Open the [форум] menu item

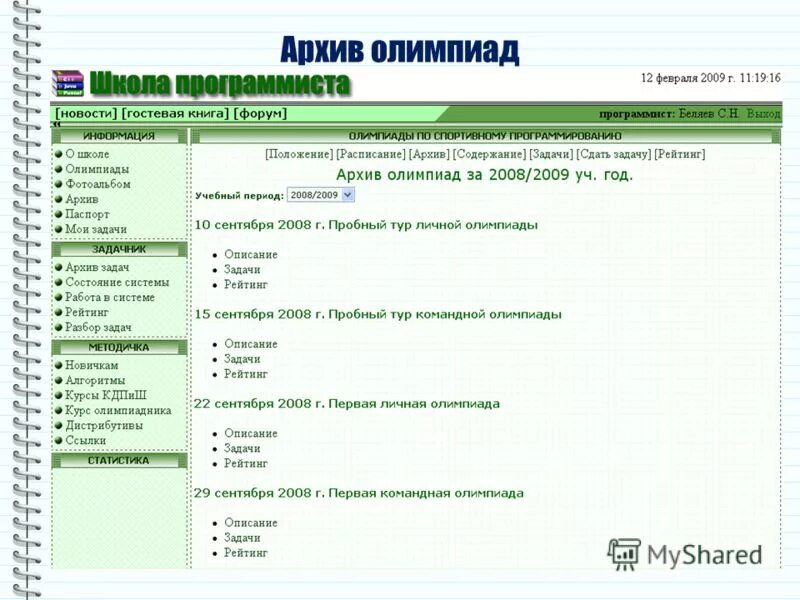(260, 113)
